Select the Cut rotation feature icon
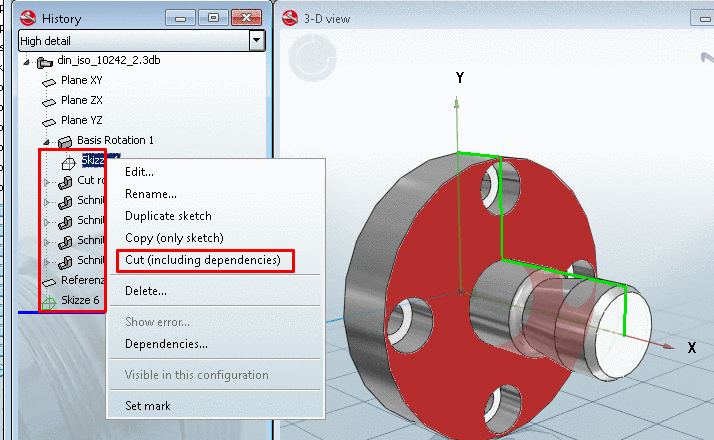 pos(65,182)
